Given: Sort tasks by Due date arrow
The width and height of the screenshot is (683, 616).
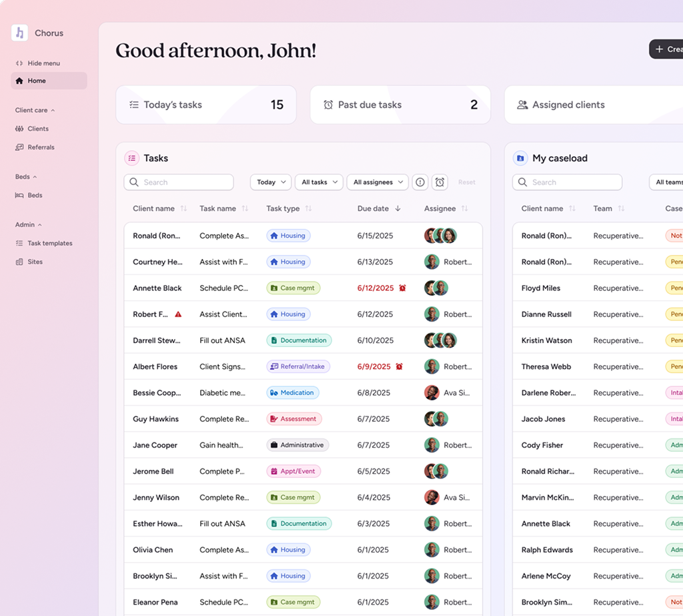Looking at the screenshot, I should [398, 208].
